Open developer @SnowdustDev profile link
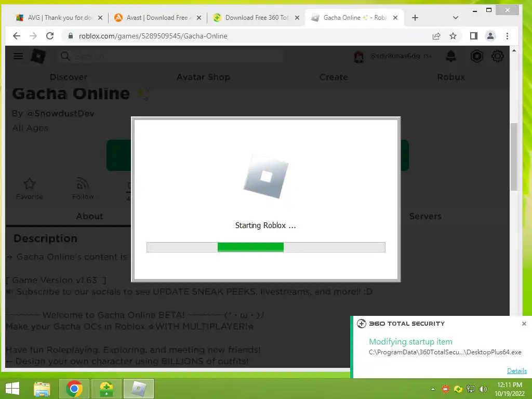The image size is (532, 399). pyautogui.click(x=60, y=113)
